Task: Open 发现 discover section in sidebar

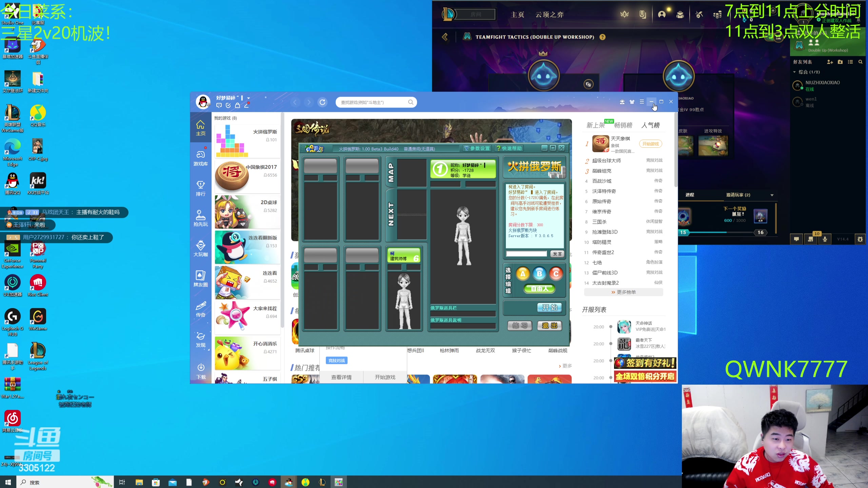Action: coord(201,339)
